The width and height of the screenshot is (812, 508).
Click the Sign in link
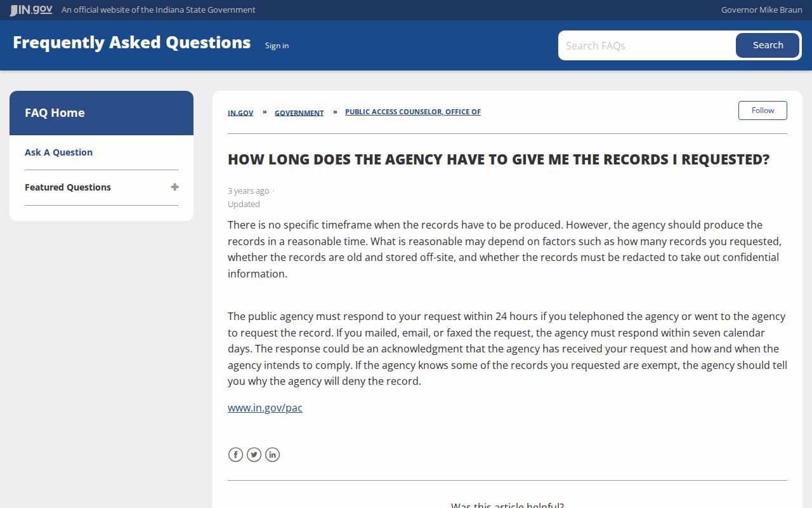coord(277,46)
